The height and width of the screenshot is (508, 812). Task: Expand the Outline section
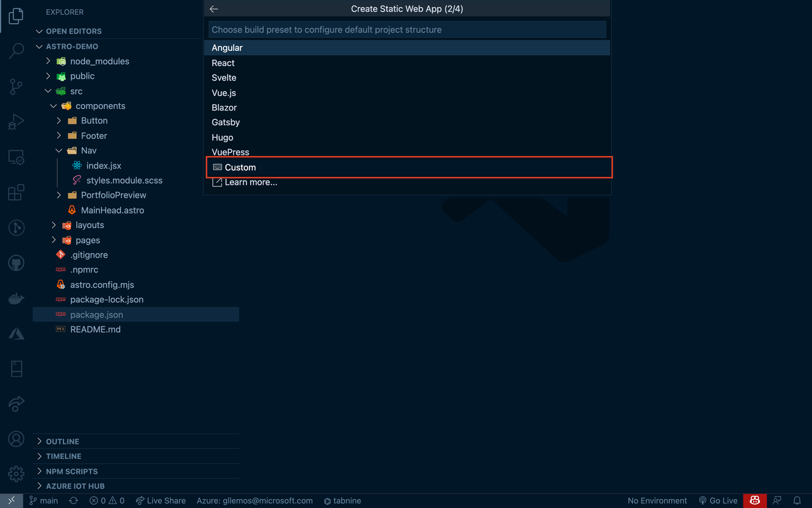pos(136,441)
